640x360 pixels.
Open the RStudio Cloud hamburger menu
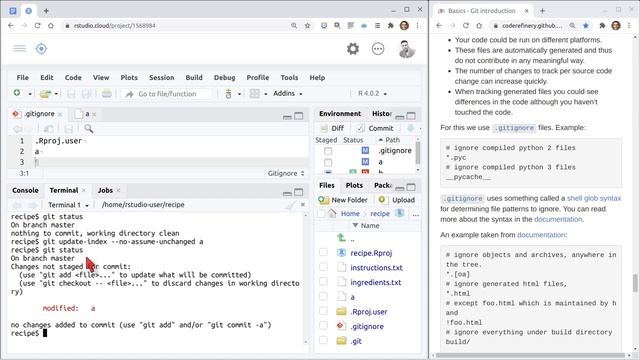(19, 49)
